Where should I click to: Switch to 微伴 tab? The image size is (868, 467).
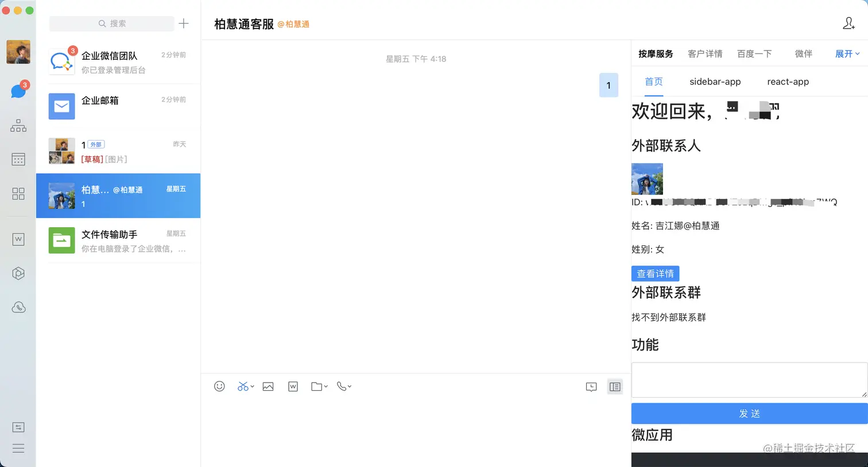[x=804, y=54]
